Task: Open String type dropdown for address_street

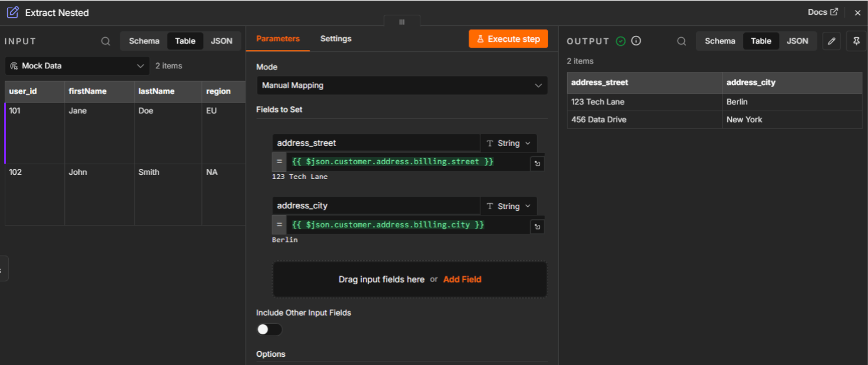Action: (x=509, y=143)
